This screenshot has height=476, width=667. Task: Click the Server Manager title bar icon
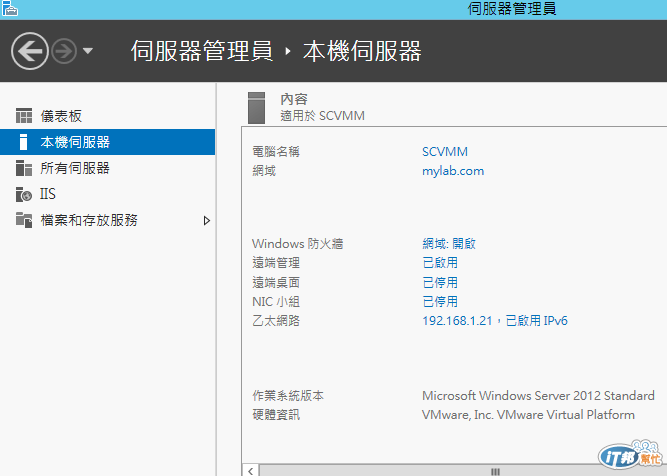point(10,8)
